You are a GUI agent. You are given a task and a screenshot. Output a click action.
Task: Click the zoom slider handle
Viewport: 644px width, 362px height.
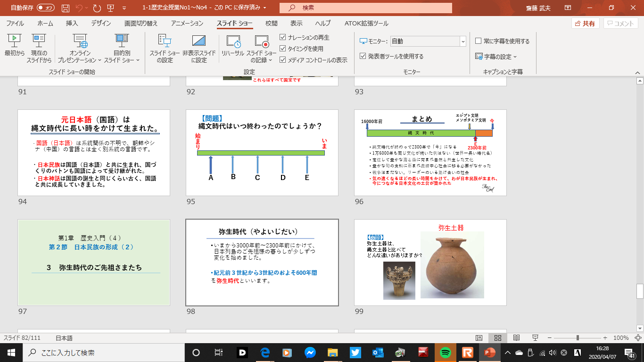[578, 338]
